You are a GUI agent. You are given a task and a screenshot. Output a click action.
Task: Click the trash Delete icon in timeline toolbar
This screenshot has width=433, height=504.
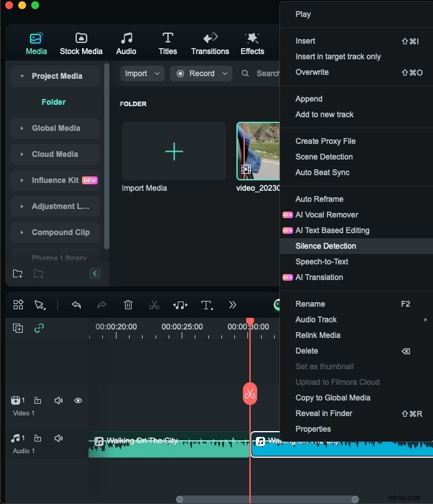(x=128, y=305)
